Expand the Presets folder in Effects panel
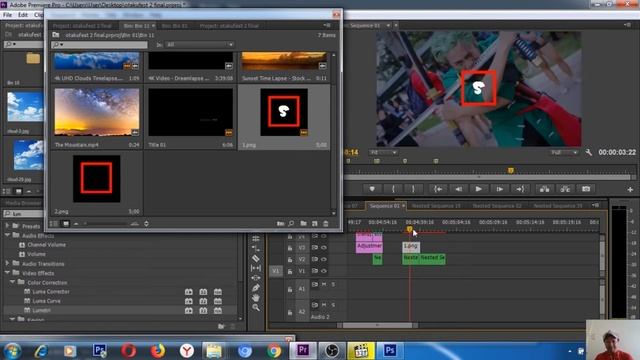This screenshot has width=640, height=360. (x=7, y=226)
